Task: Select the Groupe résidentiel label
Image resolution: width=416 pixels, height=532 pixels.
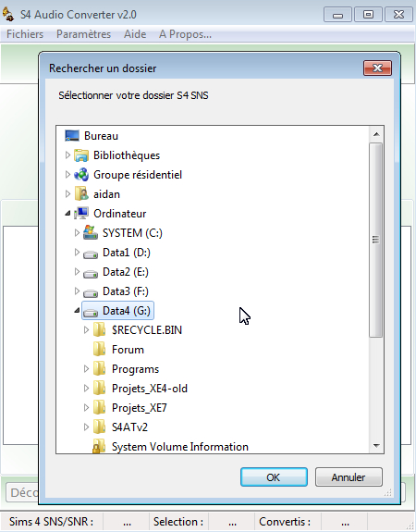Action: pos(138,175)
